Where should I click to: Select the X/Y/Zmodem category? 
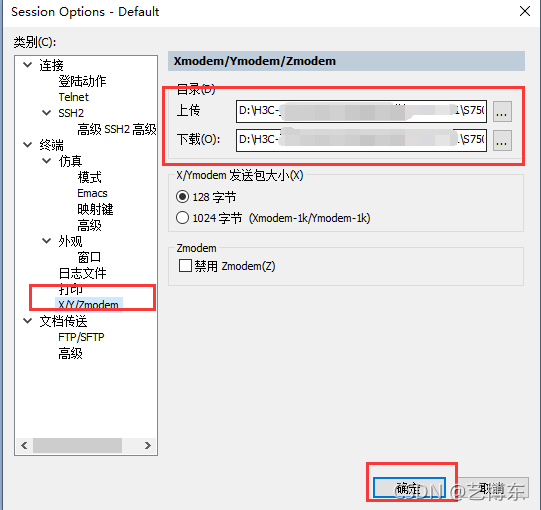click(89, 305)
